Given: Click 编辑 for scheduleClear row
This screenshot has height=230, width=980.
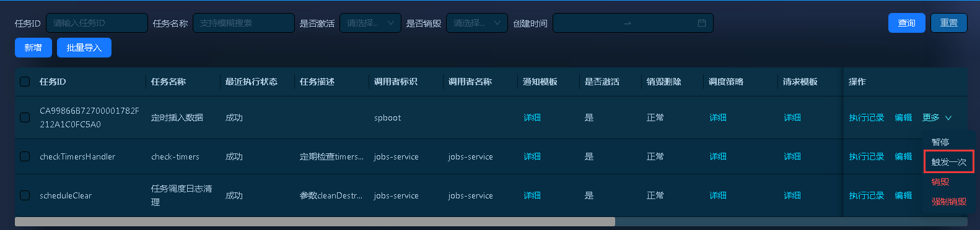Looking at the screenshot, I should tap(903, 195).
